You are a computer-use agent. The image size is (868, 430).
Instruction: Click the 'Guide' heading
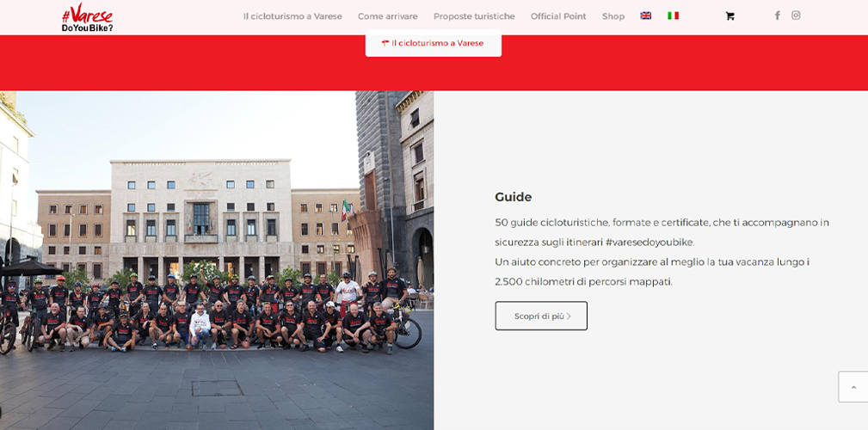coord(514,197)
